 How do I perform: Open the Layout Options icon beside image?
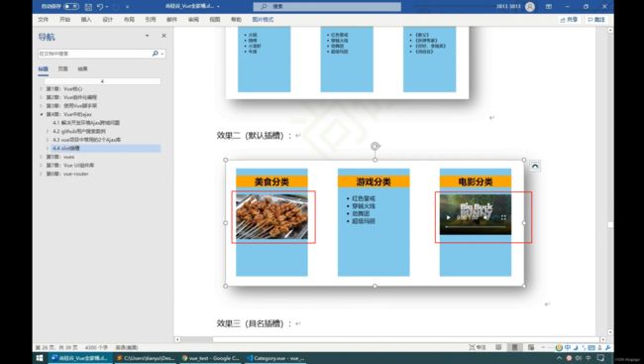(x=534, y=166)
